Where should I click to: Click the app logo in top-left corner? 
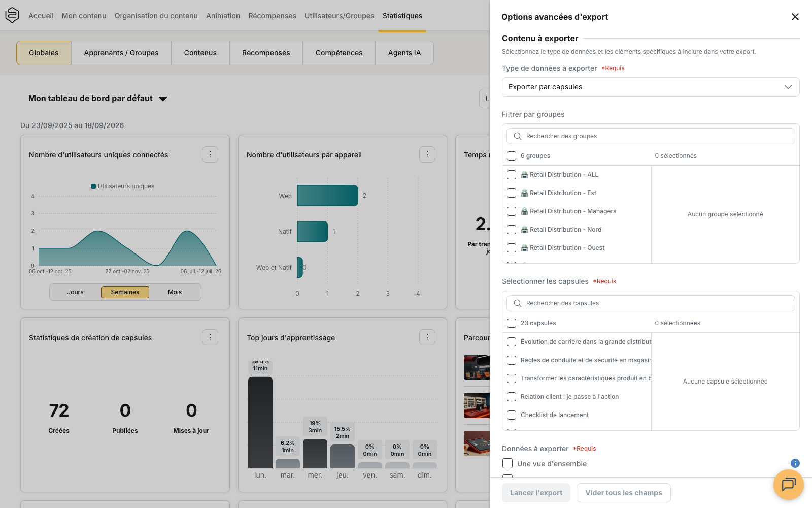(x=12, y=15)
